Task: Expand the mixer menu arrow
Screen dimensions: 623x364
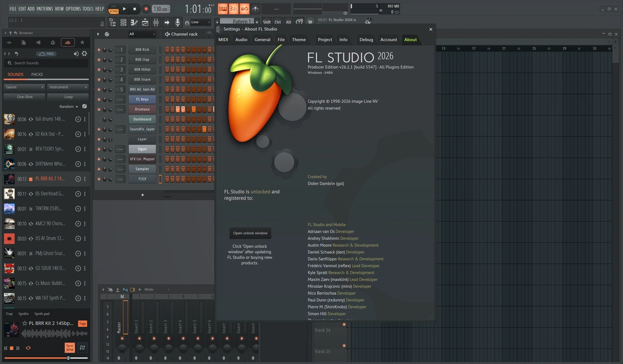Action: (103, 289)
